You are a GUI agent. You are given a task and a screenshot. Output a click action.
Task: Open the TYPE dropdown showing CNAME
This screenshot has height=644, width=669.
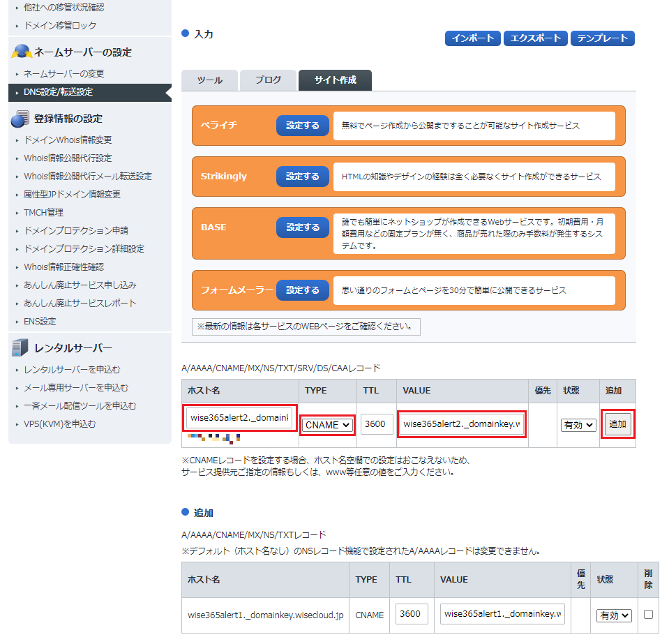[x=328, y=425]
